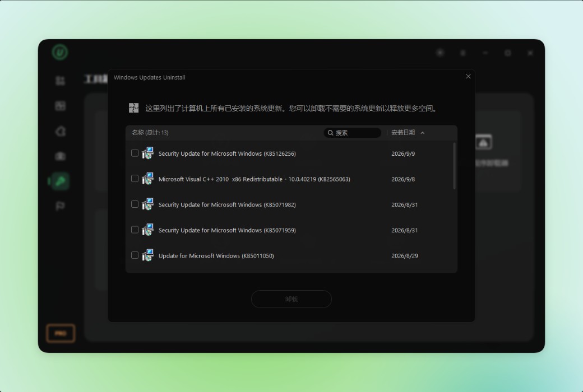Toggle the sort arrow beside 安装日期
The image size is (583, 392).
point(422,133)
